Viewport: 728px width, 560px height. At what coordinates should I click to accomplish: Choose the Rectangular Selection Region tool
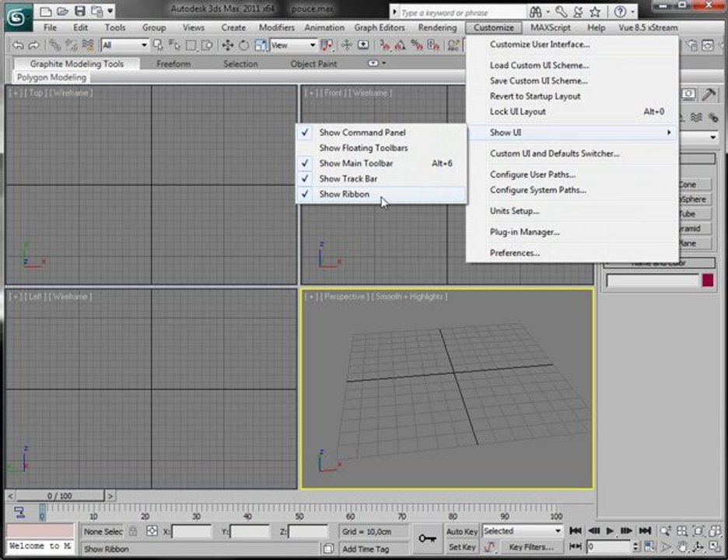tap(191, 46)
